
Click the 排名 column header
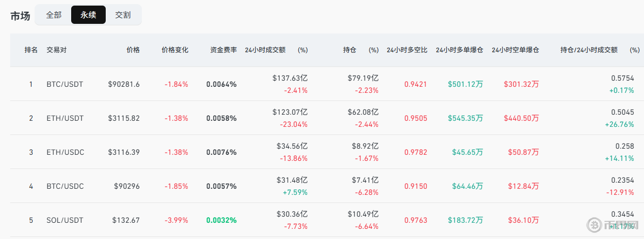pyautogui.click(x=31, y=50)
